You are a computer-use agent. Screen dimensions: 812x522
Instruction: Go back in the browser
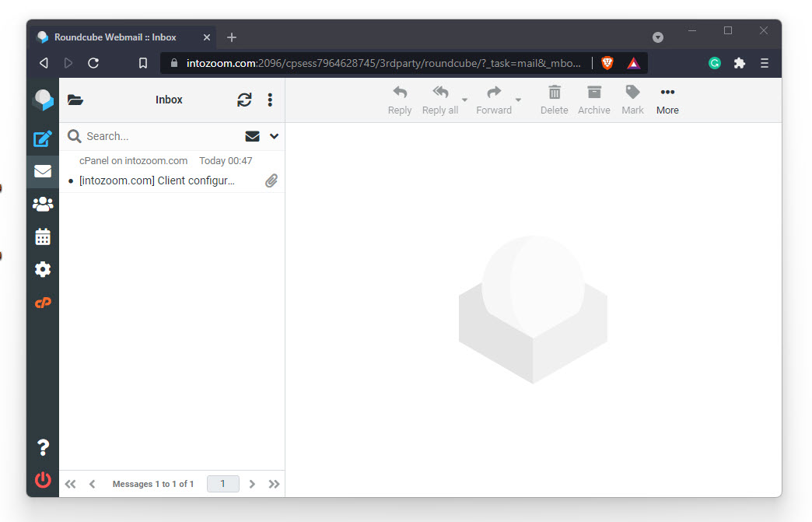[44, 63]
